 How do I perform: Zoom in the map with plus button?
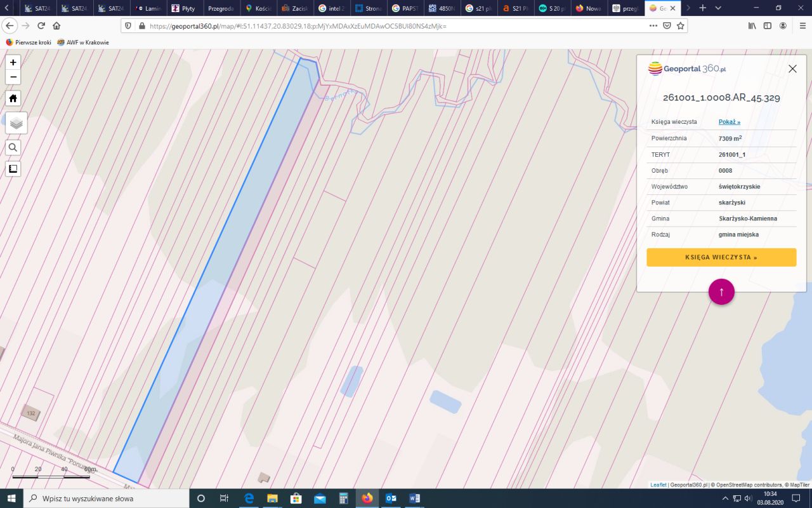13,62
